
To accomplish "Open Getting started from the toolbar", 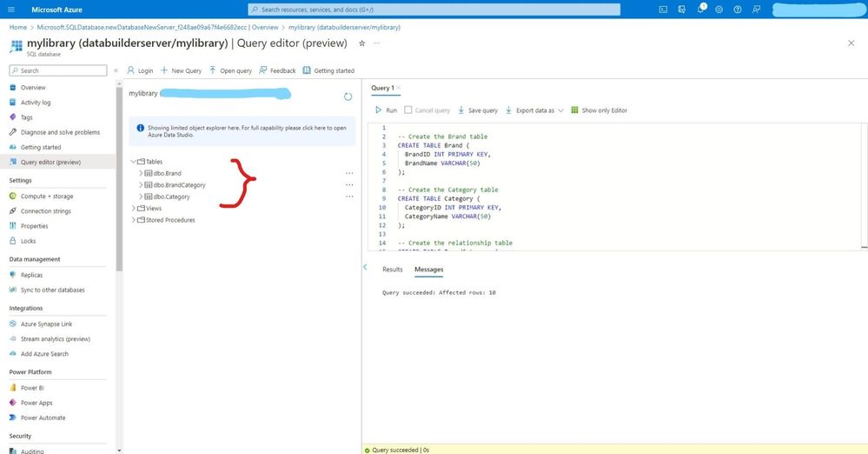I will (x=328, y=70).
